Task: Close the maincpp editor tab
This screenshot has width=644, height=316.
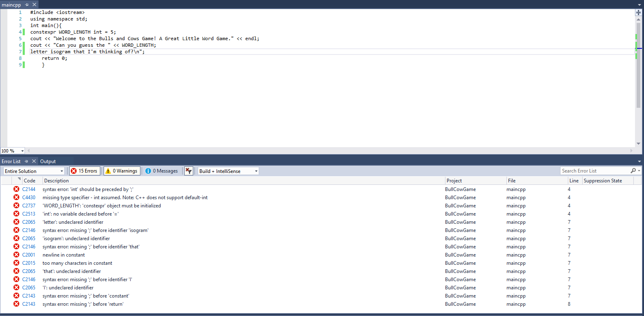Action: [34, 5]
